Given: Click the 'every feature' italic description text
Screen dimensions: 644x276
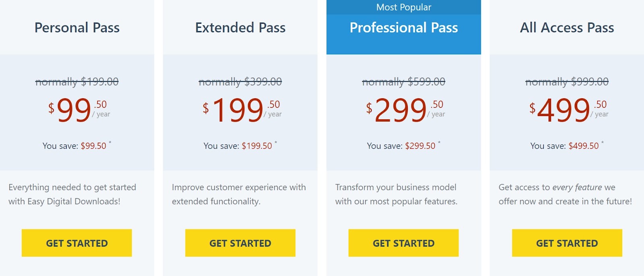Looking at the screenshot, I should 577,187.
